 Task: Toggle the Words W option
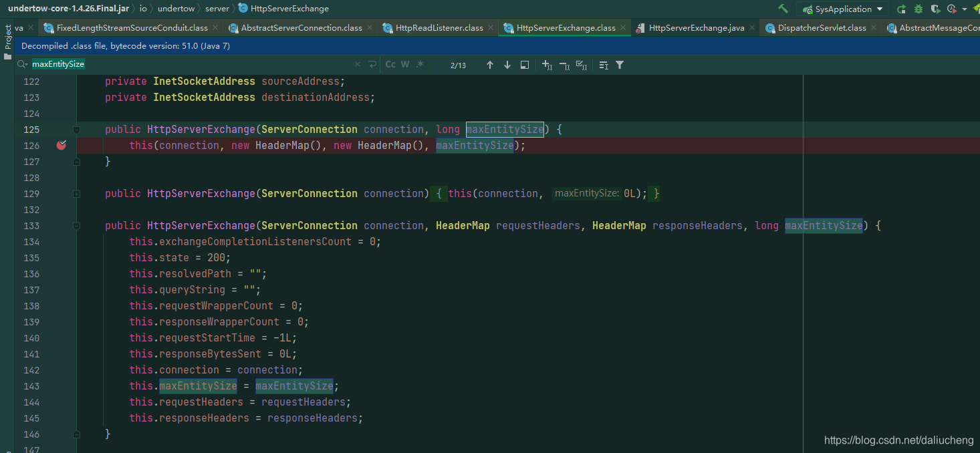click(x=405, y=65)
